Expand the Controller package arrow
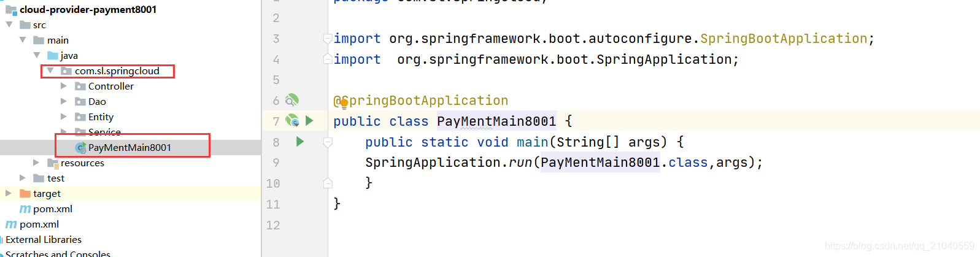The width and height of the screenshot is (980, 257). click(64, 86)
